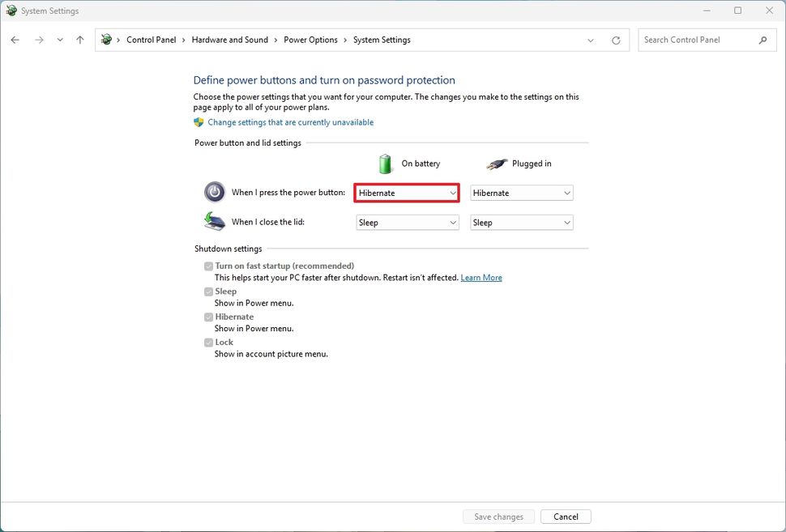Toggle the Turn on fast startup checkbox
This screenshot has width=786, height=532.
tap(208, 266)
